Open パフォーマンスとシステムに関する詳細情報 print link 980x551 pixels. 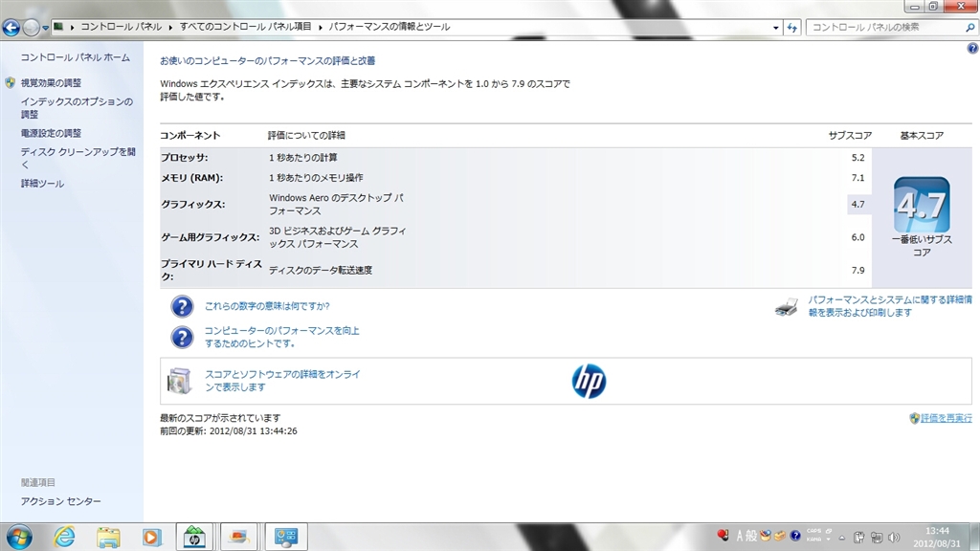tap(890, 306)
